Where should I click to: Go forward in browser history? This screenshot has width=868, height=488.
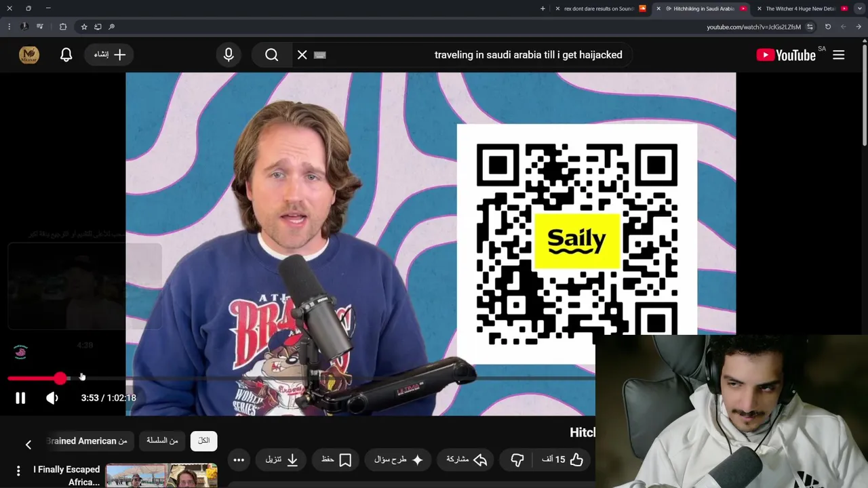coord(843,27)
